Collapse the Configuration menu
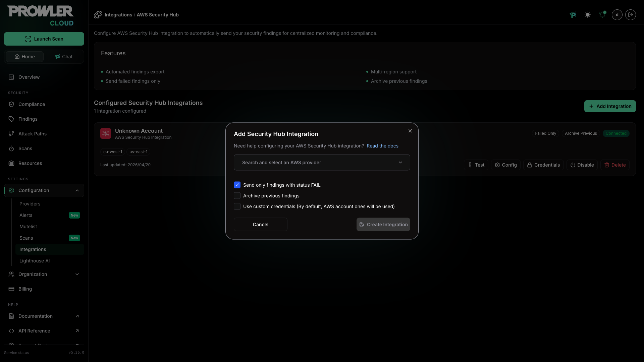 (x=44, y=190)
